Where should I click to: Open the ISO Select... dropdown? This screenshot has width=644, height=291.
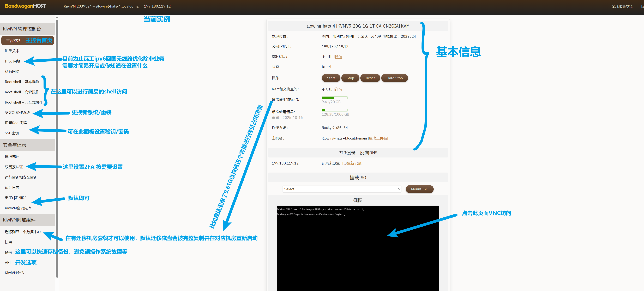[342, 189]
